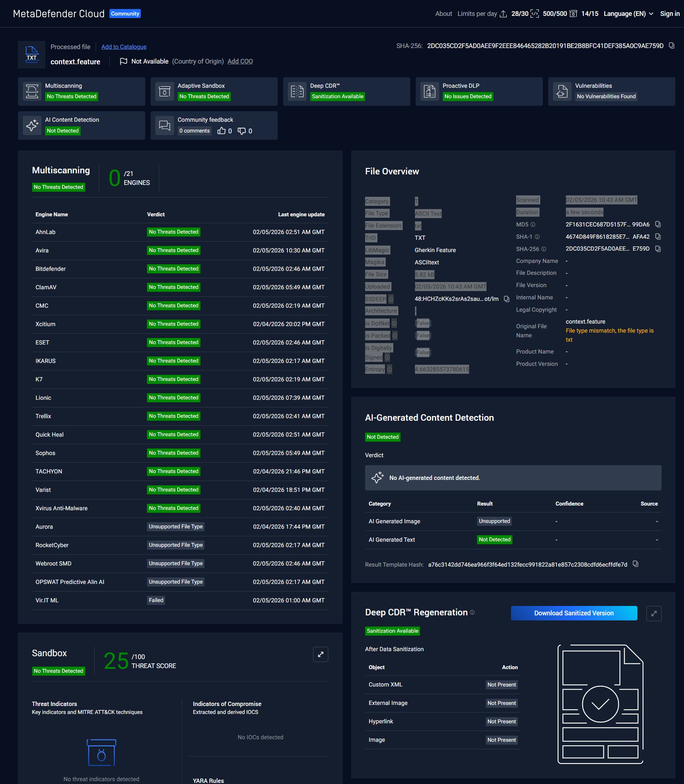Image resolution: width=684 pixels, height=784 pixels.
Task: Expand the Sandbox panel
Action: click(321, 654)
